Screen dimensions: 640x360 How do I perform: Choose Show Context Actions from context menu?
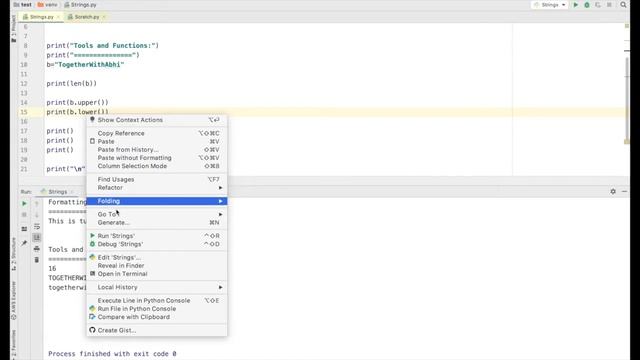[157, 120]
